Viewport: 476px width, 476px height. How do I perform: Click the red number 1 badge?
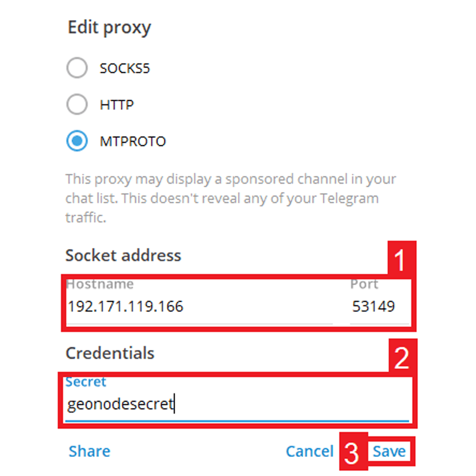click(400, 260)
